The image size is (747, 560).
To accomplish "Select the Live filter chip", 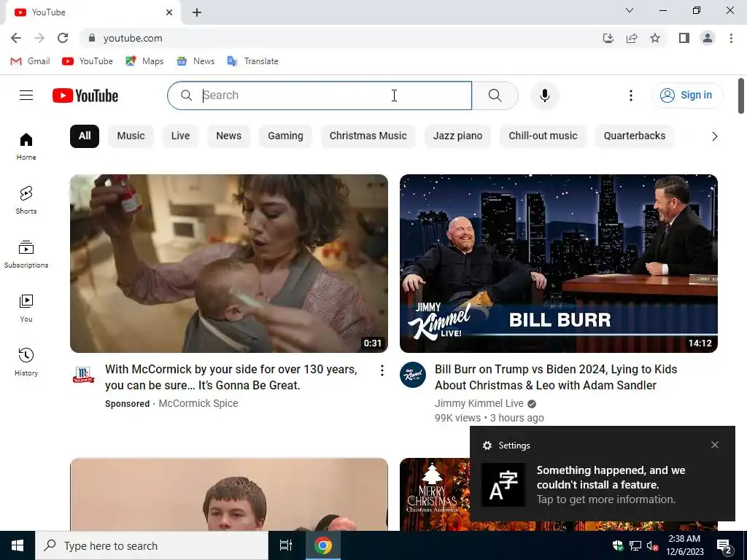I will 180,136.
